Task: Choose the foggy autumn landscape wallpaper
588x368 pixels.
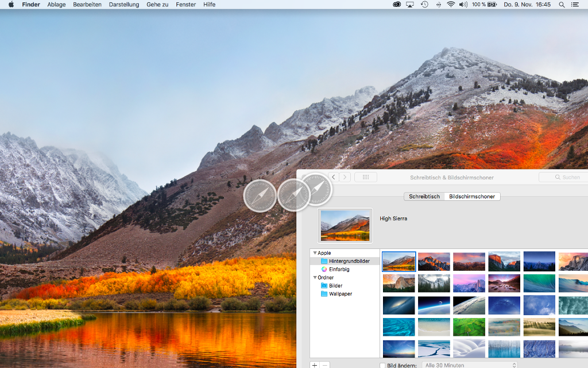Action: 504,327
